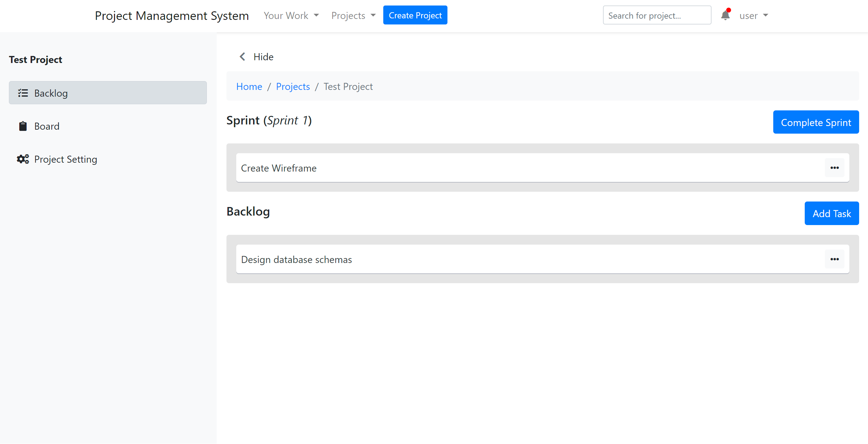Image resolution: width=868 pixels, height=444 pixels.
Task: Click the three-dot menu on Create Wireframe
Action: coord(835,168)
